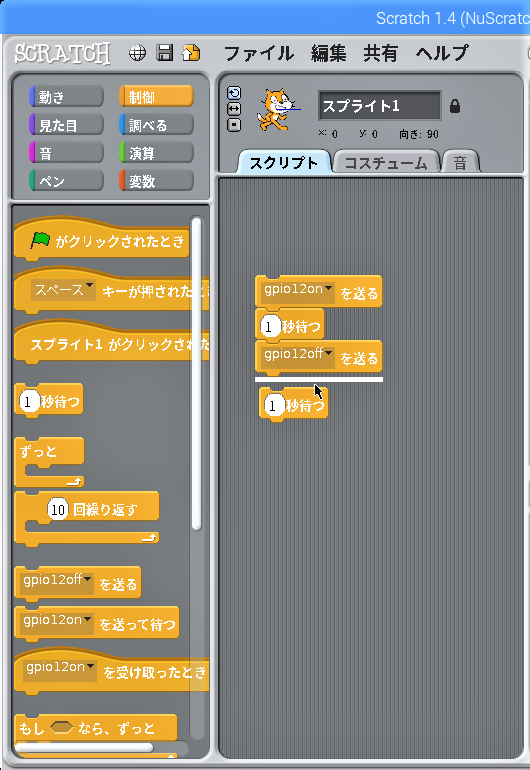Click the share project upload icon
The width and height of the screenshot is (530, 770).
tap(191, 53)
